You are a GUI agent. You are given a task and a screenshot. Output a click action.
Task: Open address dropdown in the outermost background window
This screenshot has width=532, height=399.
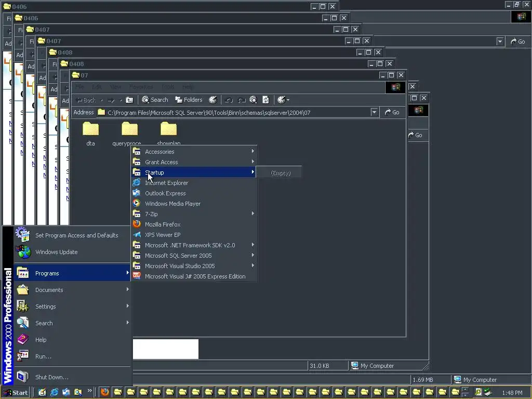coord(500,42)
